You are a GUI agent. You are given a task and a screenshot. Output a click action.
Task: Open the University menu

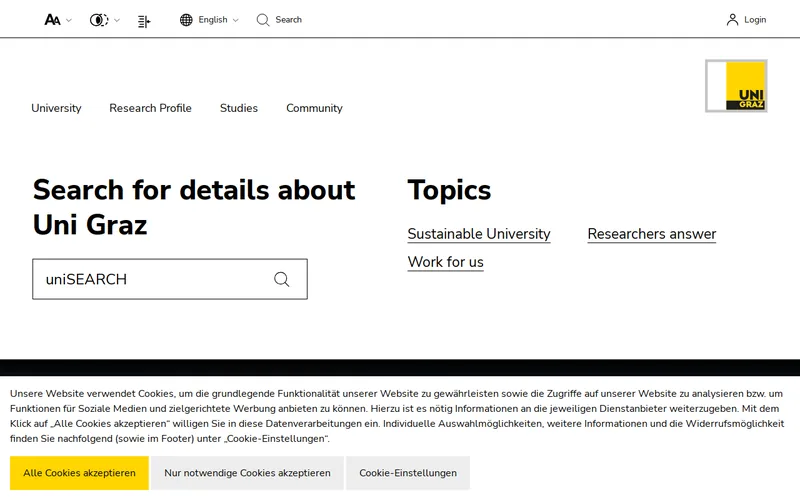tap(56, 108)
